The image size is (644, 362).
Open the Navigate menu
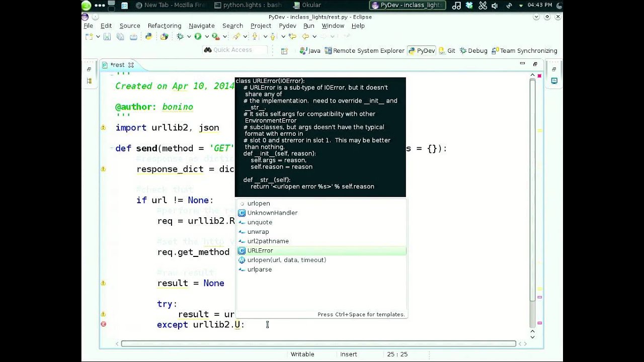tap(202, 26)
